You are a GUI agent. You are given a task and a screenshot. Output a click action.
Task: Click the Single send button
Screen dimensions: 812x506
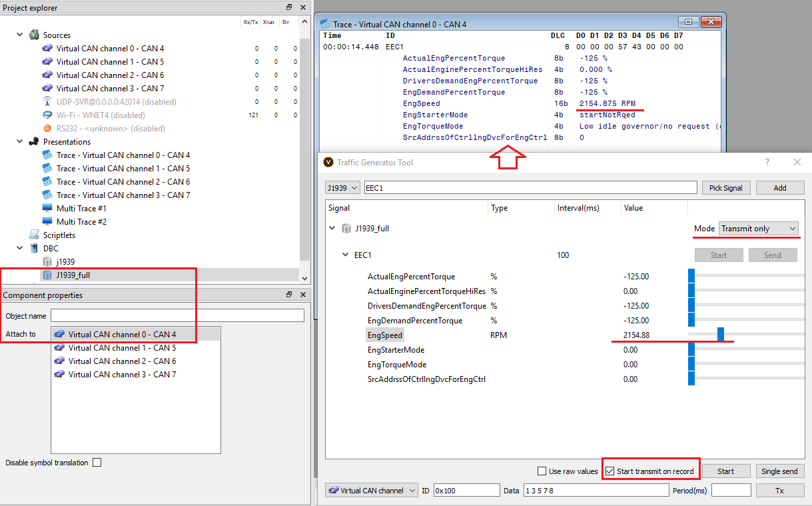tap(779, 471)
